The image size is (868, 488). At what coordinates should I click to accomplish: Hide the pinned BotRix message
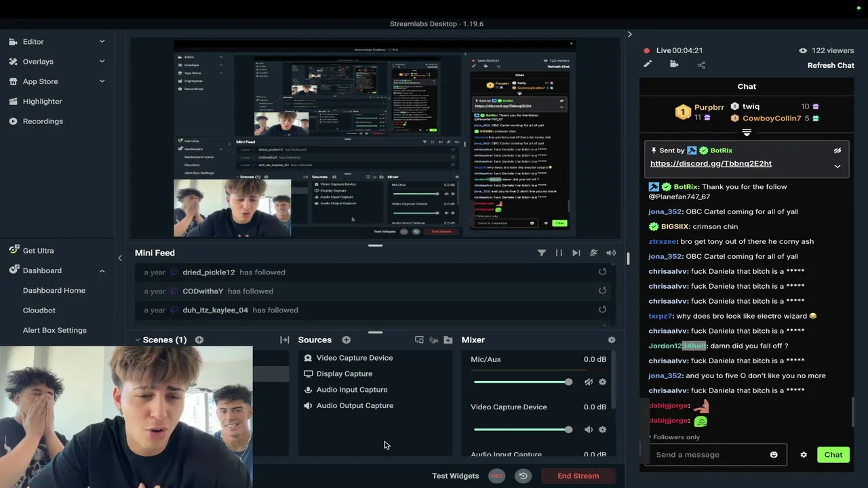[837, 150]
